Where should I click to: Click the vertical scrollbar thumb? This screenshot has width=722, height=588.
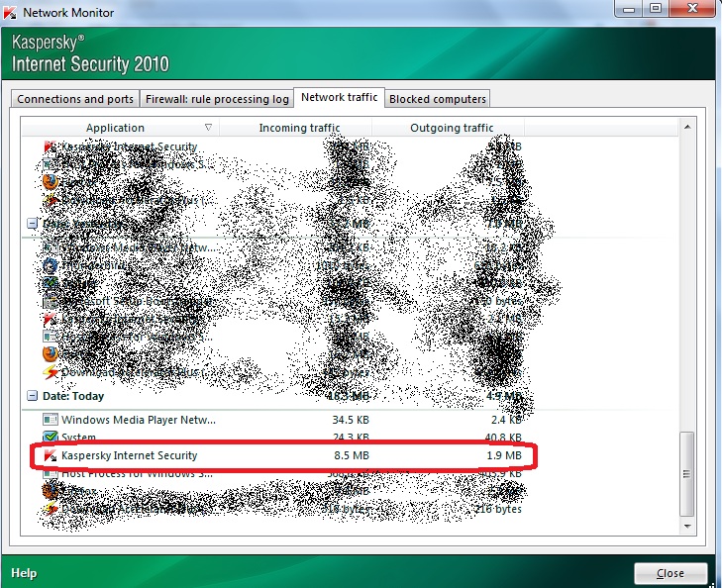tap(686, 474)
